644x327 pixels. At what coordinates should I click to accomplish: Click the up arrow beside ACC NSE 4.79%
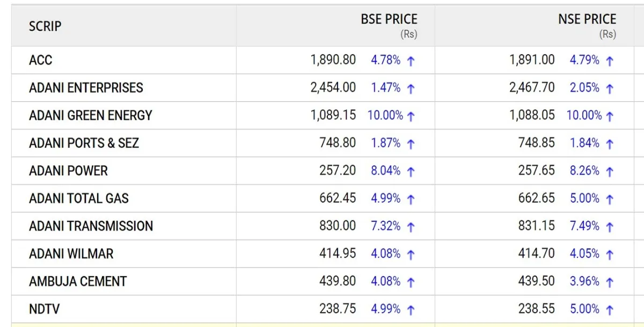(x=610, y=61)
